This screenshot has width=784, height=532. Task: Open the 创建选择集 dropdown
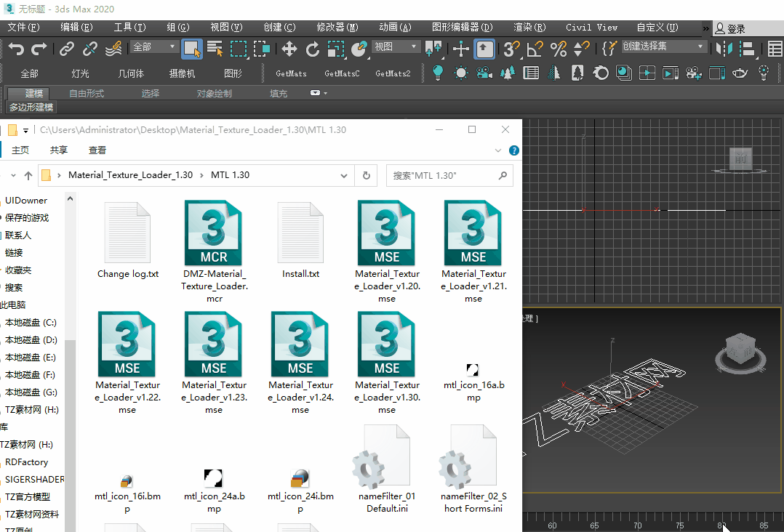(x=663, y=47)
